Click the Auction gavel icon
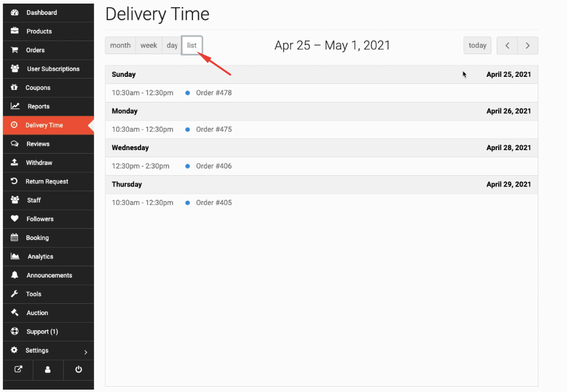567x392 pixels. point(14,312)
